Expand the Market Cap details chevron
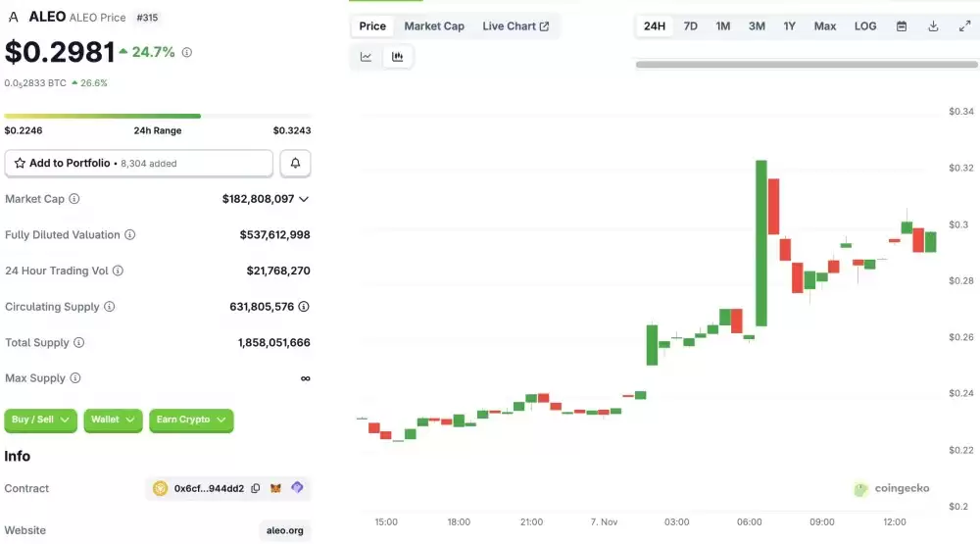The image size is (980, 544). coord(304,199)
